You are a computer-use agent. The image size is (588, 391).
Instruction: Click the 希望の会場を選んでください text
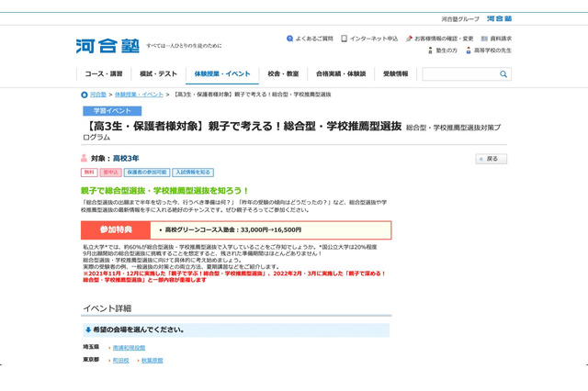[139, 330]
